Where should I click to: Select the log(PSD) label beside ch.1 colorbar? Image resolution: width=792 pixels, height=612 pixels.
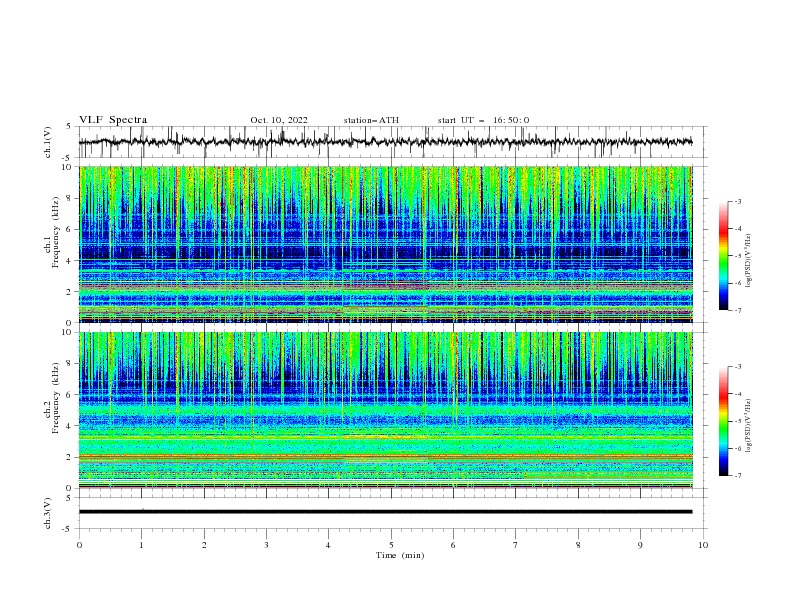[x=750, y=261]
